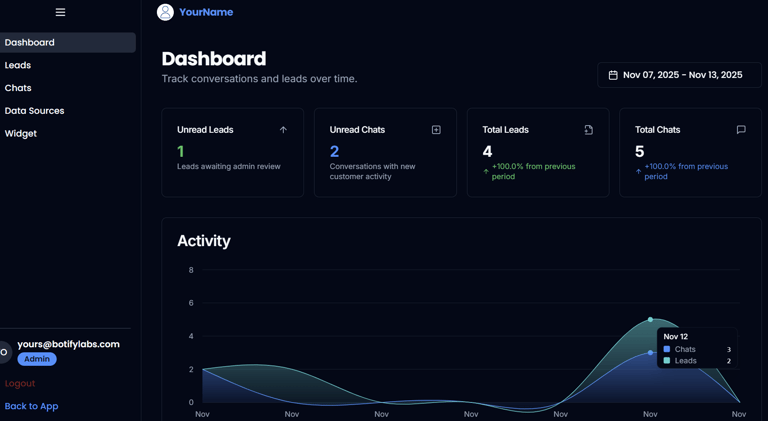
Task: Open the Unread Chats card
Action: point(385,153)
